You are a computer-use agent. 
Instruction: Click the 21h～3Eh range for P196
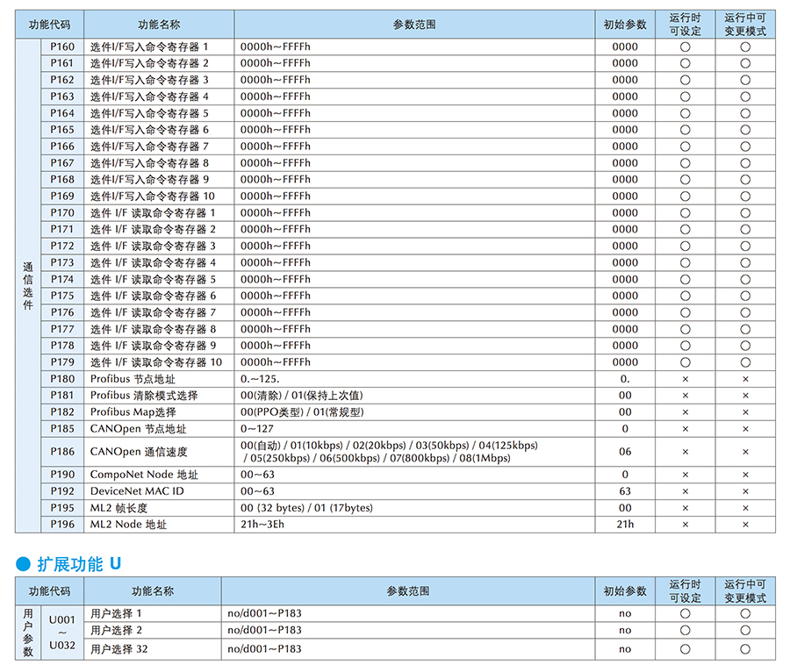pyautogui.click(x=262, y=525)
